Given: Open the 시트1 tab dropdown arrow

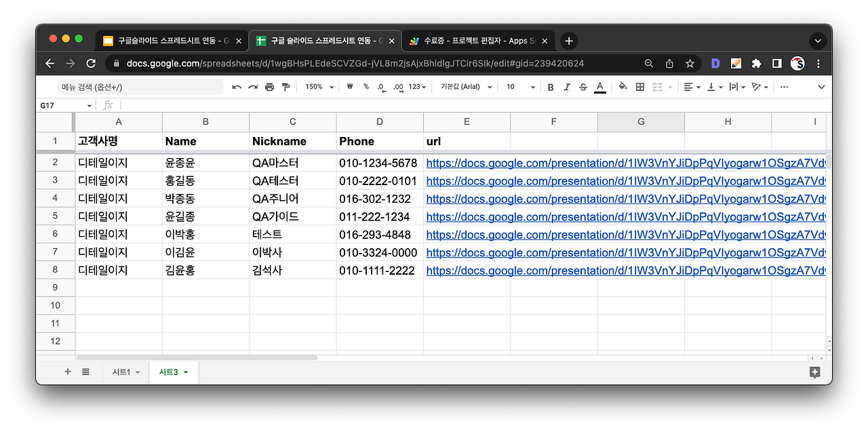Looking at the screenshot, I should (138, 372).
